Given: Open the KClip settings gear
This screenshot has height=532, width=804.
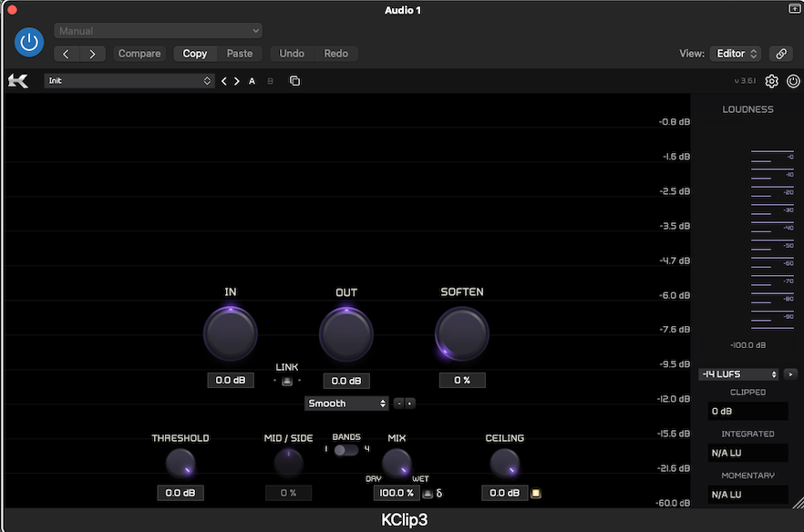Looking at the screenshot, I should pos(772,81).
